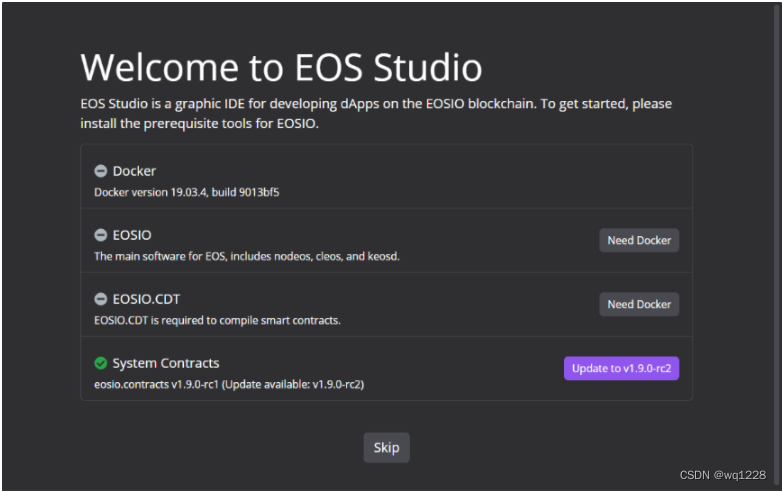Click the EOS Studio graphic IDE intro paragraph

pyautogui.click(x=376, y=113)
